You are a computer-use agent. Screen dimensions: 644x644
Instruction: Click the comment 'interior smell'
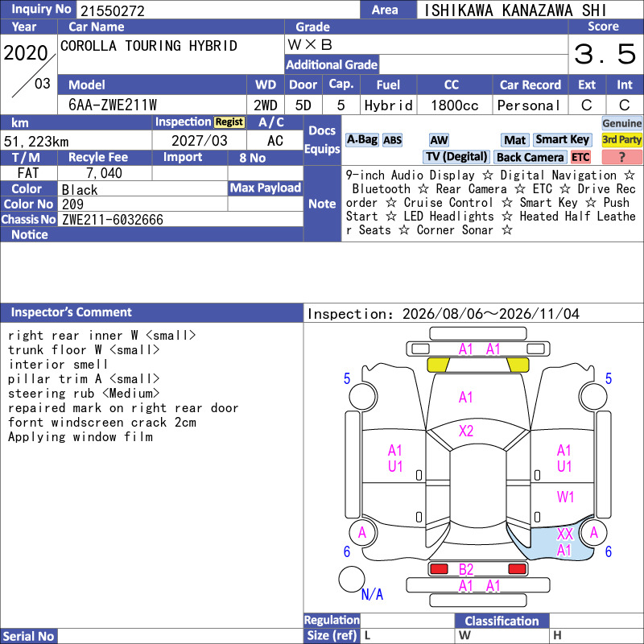pos(58,365)
